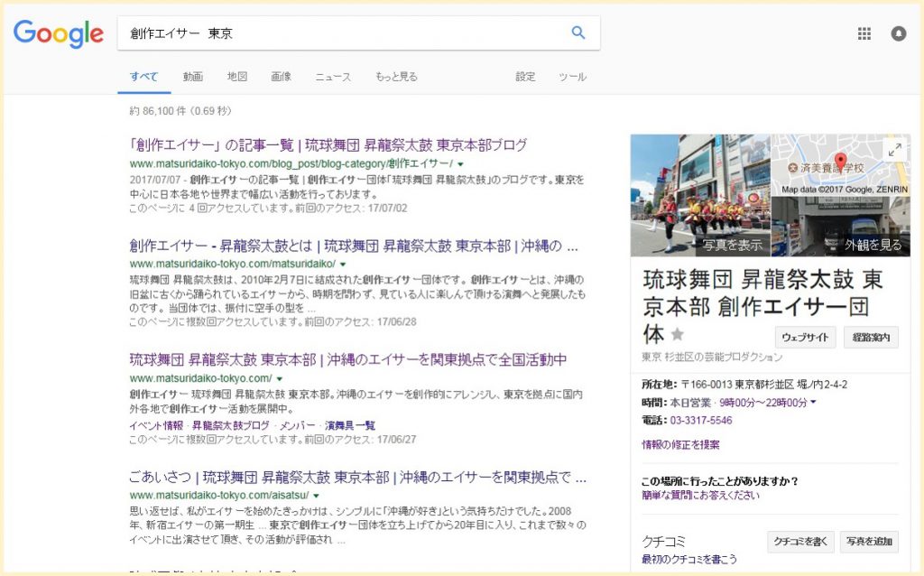
Task: Click the 経路案内 directions button
Action: (x=871, y=338)
